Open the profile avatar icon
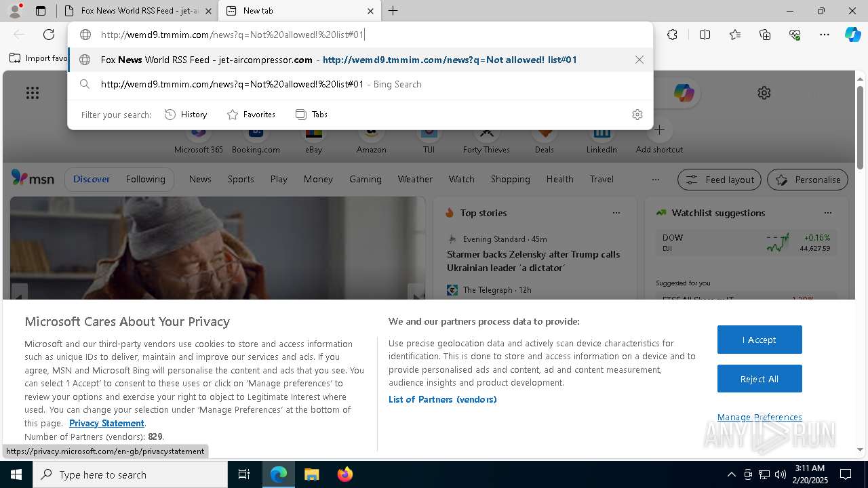The height and width of the screenshot is (488, 868). tap(15, 11)
